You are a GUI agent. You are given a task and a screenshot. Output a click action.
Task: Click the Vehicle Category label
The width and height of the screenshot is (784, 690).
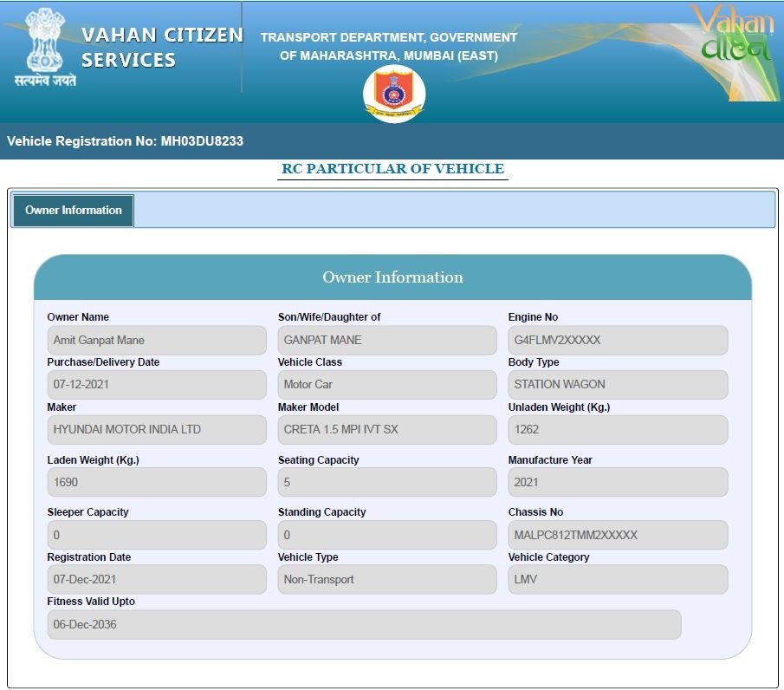pyautogui.click(x=548, y=557)
